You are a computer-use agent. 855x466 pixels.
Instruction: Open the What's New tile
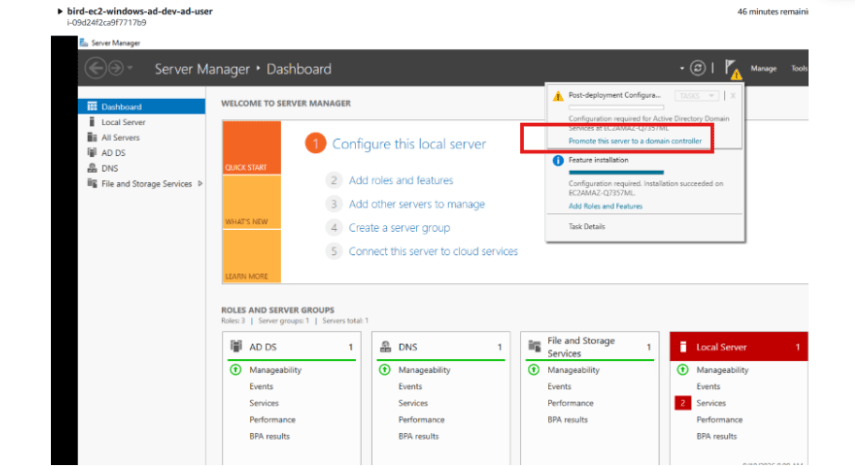pos(251,202)
